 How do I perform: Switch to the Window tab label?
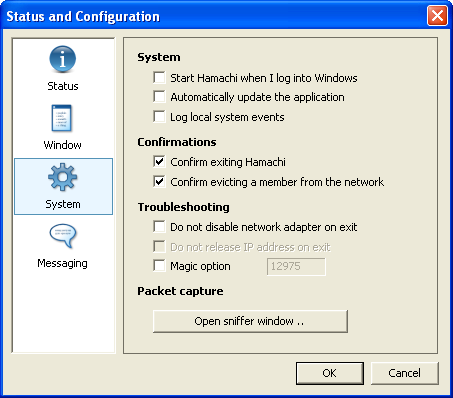tap(62, 145)
